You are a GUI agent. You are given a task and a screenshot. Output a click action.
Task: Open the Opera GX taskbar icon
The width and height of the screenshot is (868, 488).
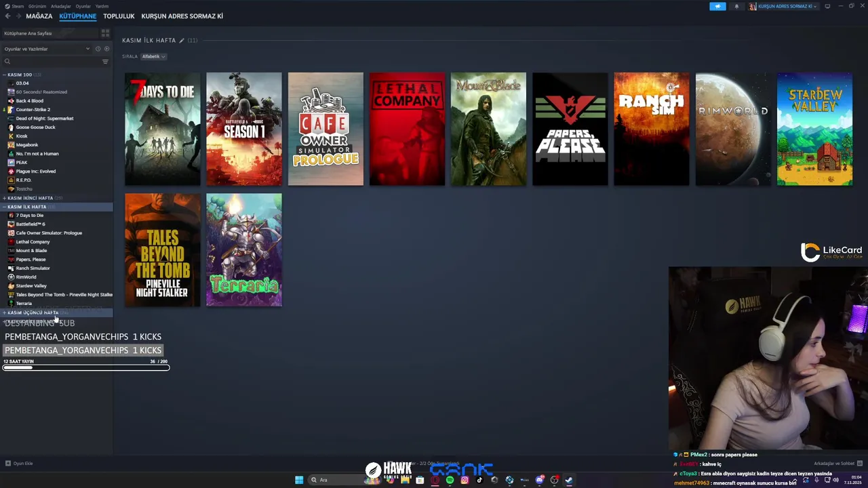tap(435, 480)
